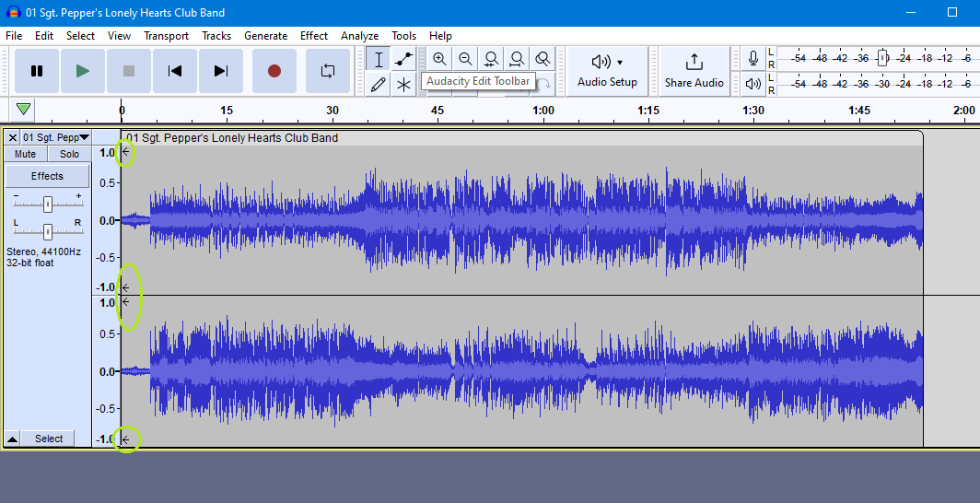Viewport: 980px width, 503px height.
Task: Zoom in with the plus magnifier
Action: pos(440,59)
